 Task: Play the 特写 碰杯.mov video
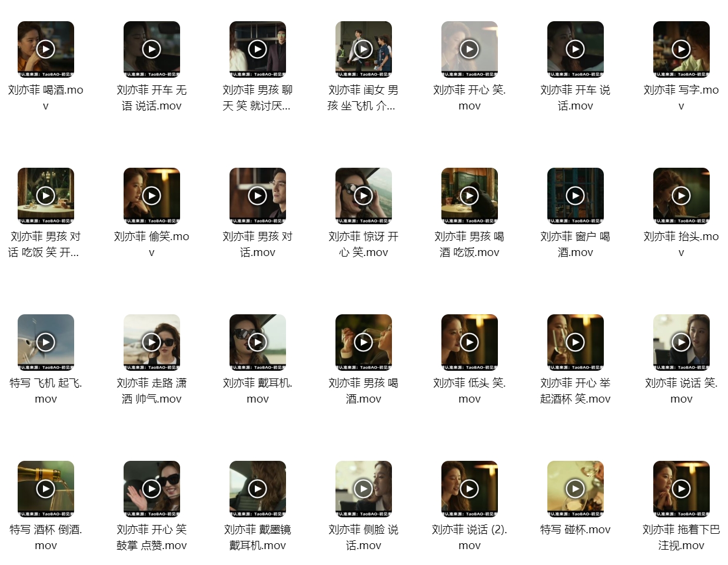(576, 488)
